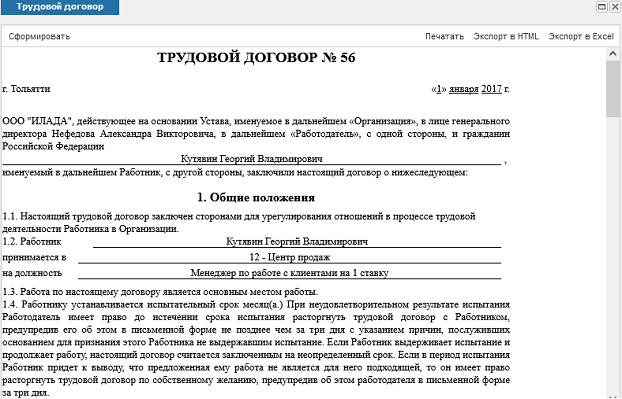Image resolution: width=622 pixels, height=399 pixels.
Task: Click the vertical scrollbar thumb
Action: coord(613,89)
